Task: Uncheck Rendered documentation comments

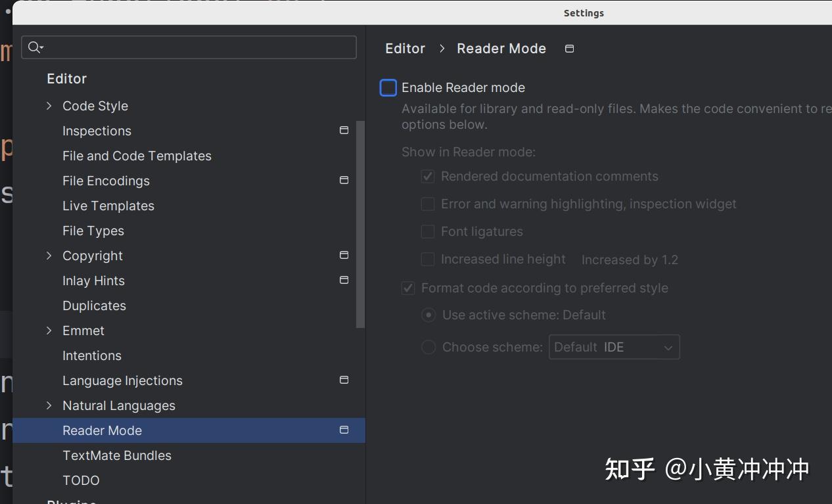Action: [427, 176]
